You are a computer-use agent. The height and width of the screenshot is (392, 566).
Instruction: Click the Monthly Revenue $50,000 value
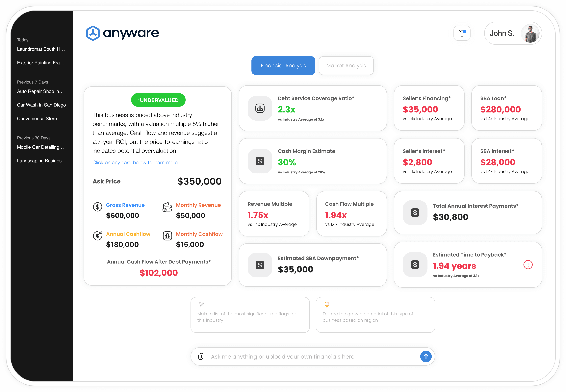[191, 216]
